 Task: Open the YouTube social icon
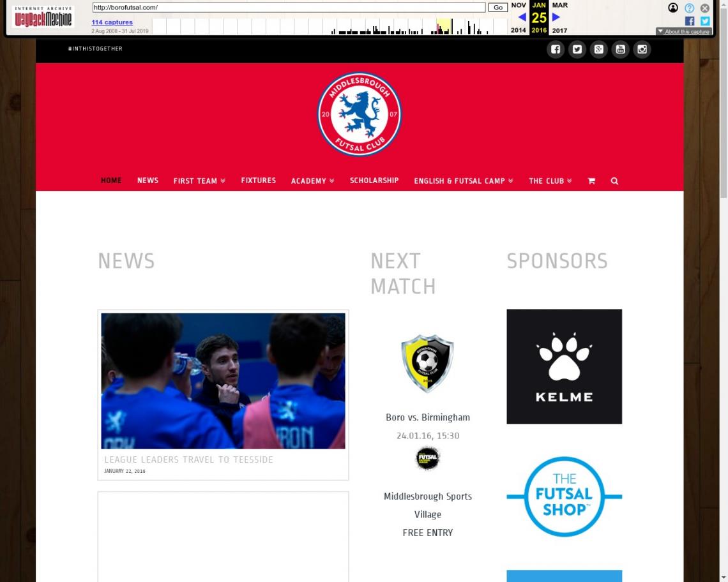point(620,49)
